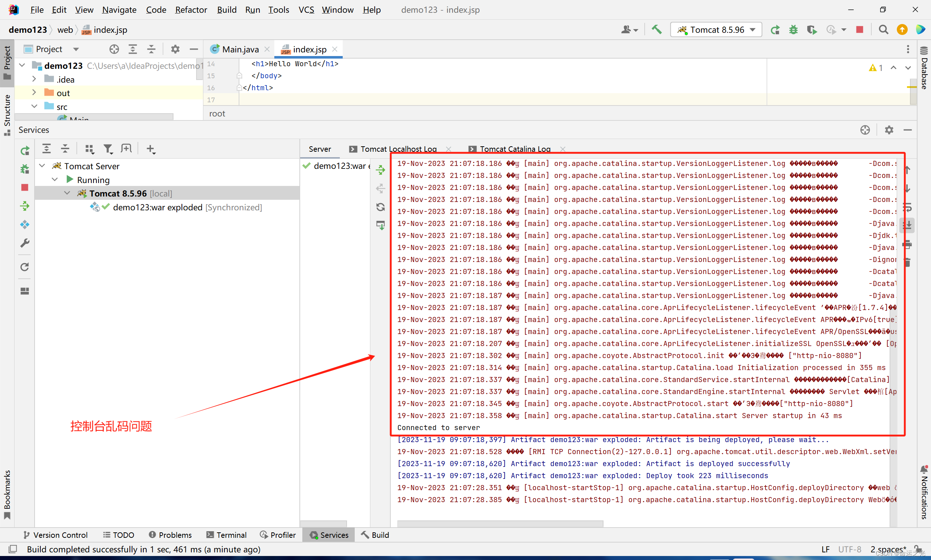931x560 pixels.
Task: Toggle soft-wrap in console output
Action: pos(907,207)
